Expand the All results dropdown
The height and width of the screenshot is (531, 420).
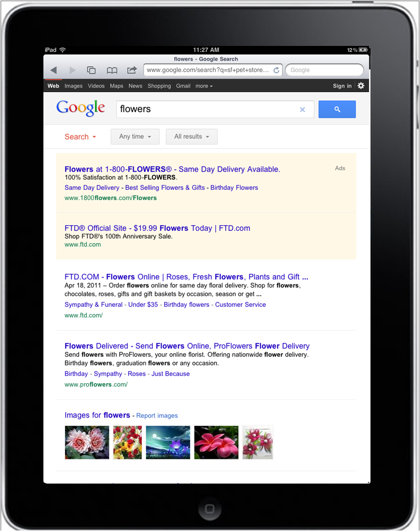coord(192,136)
